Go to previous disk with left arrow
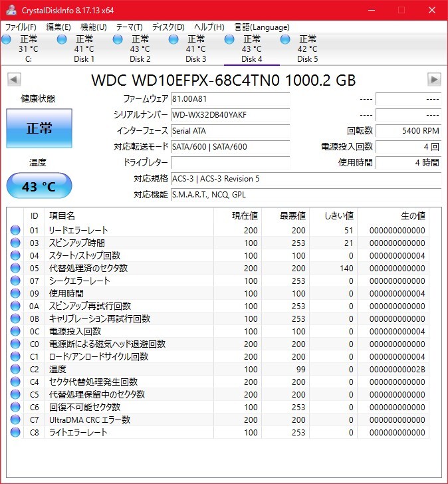448x484 pixels. pyautogui.click(x=14, y=80)
